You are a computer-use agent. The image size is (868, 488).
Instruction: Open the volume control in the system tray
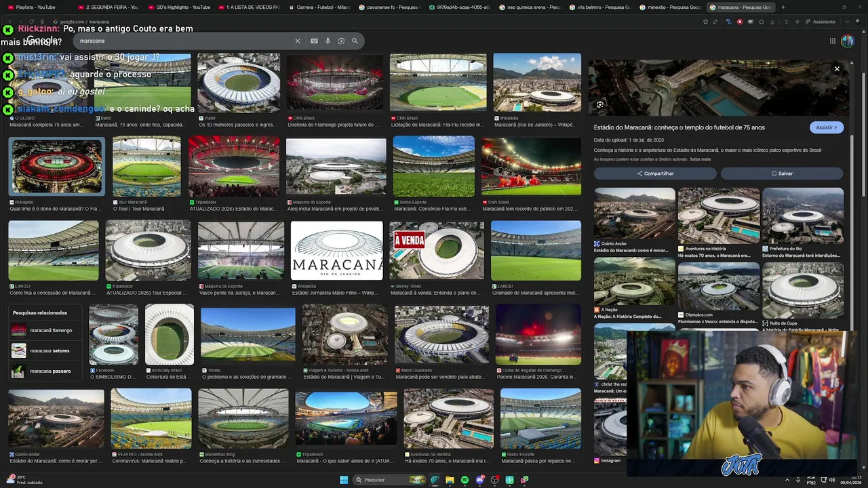[833, 480]
